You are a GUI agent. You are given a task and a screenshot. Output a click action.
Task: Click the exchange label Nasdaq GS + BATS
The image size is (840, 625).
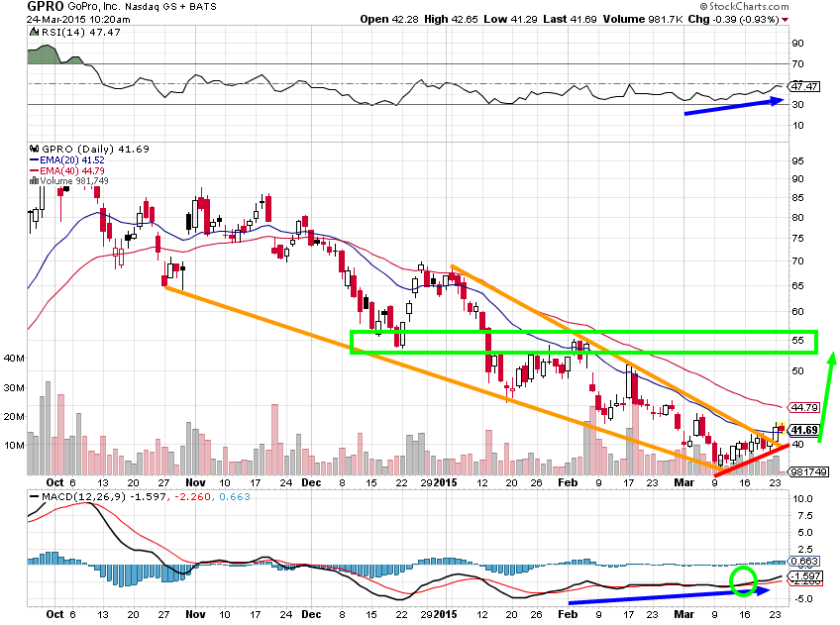171,7
